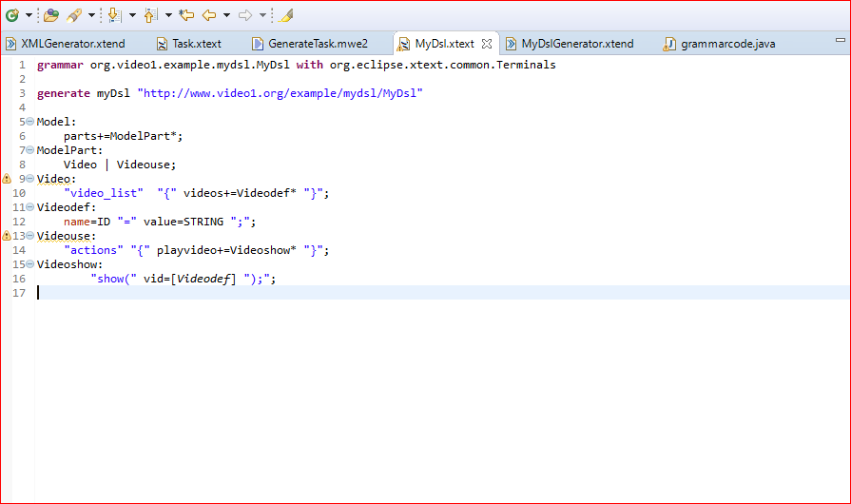Collapse the ModelPart rule fold marker

[30, 149]
